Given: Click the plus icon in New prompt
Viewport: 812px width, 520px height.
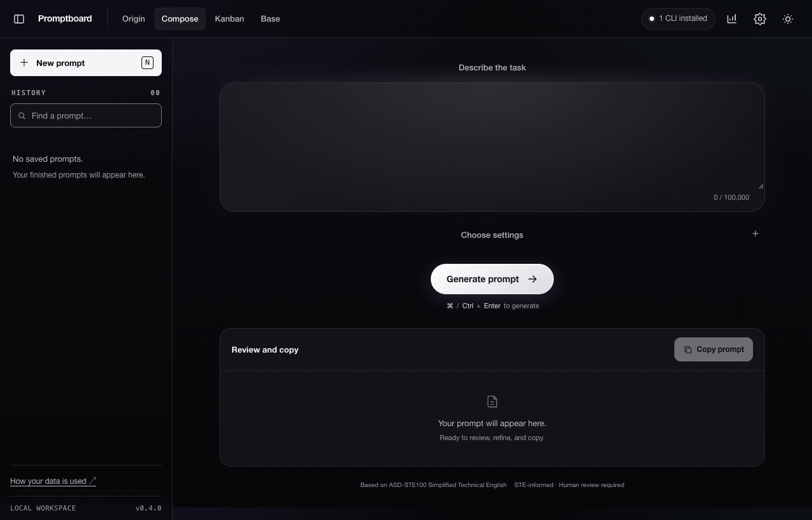Looking at the screenshot, I should pos(24,63).
